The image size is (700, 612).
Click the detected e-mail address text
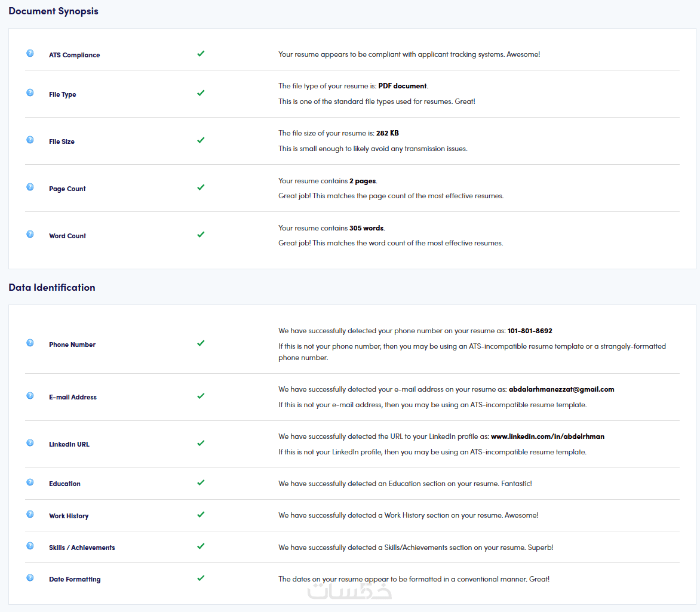tap(561, 389)
